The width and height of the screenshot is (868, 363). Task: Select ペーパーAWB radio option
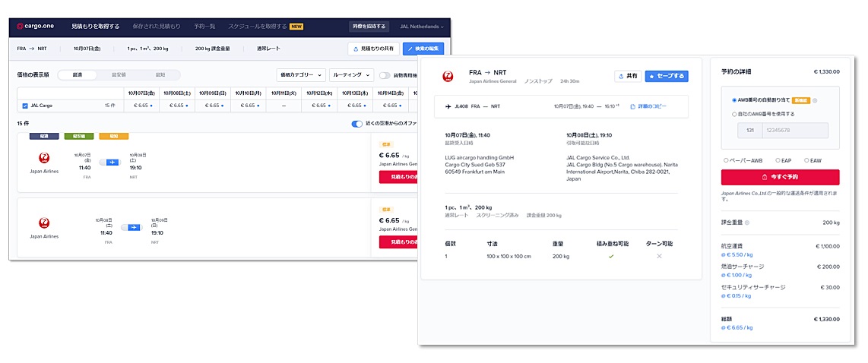(x=726, y=160)
